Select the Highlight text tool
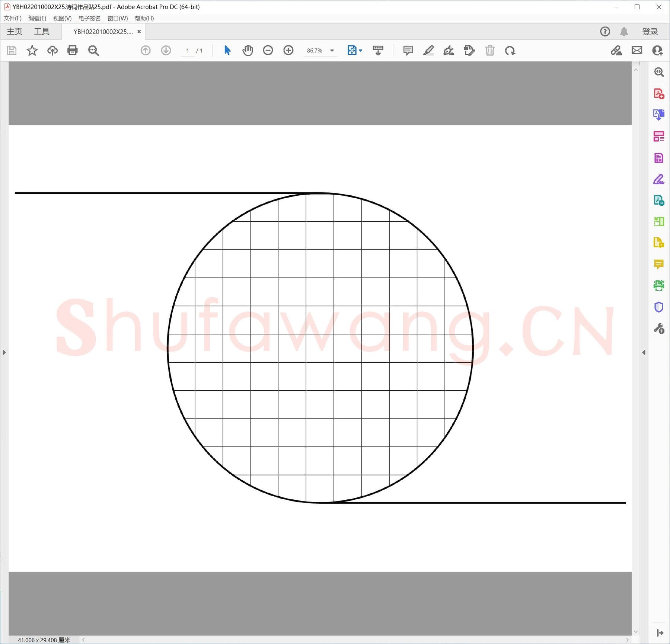Screen dimensions: 670x644 click(428, 51)
